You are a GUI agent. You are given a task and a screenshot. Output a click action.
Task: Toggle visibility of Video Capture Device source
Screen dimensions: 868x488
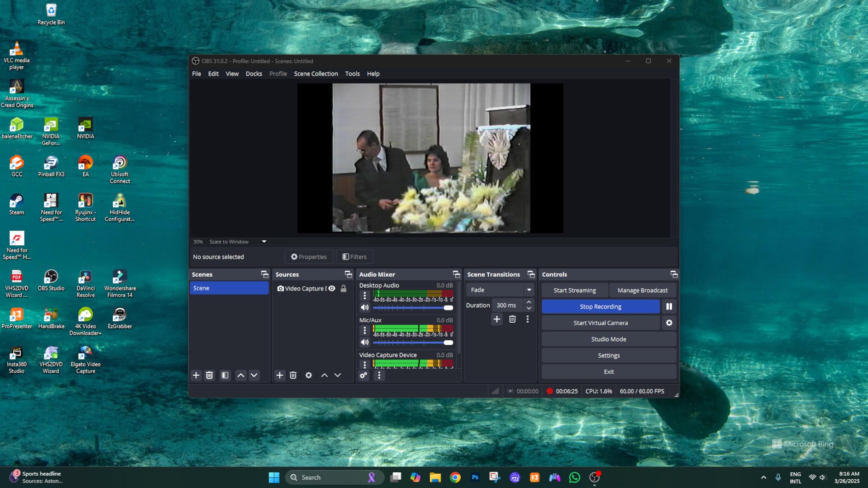[x=332, y=289]
